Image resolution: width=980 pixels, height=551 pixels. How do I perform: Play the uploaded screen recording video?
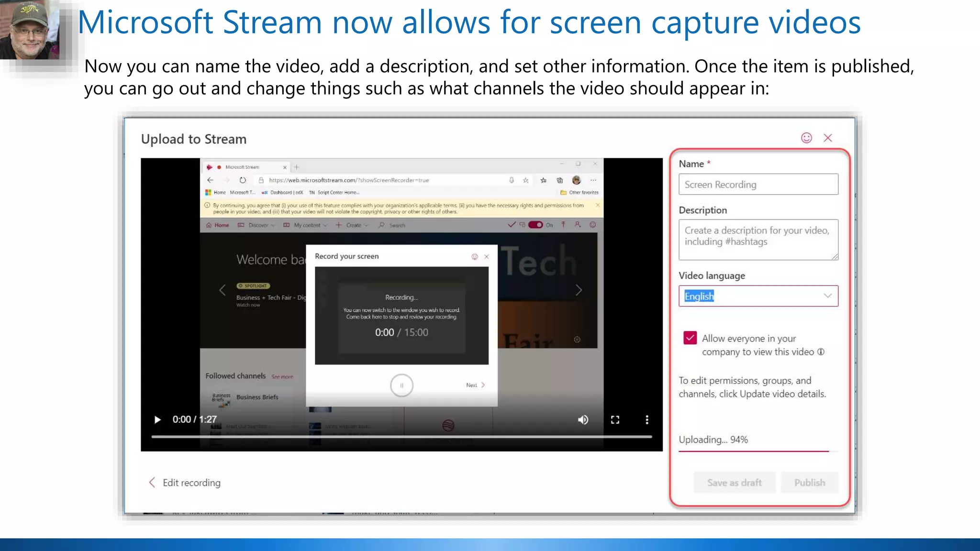(x=157, y=420)
